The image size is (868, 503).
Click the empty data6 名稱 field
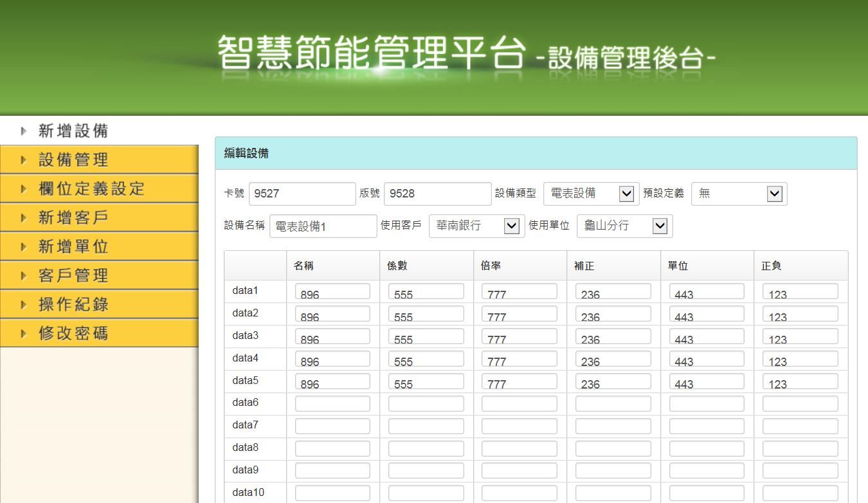click(x=332, y=404)
